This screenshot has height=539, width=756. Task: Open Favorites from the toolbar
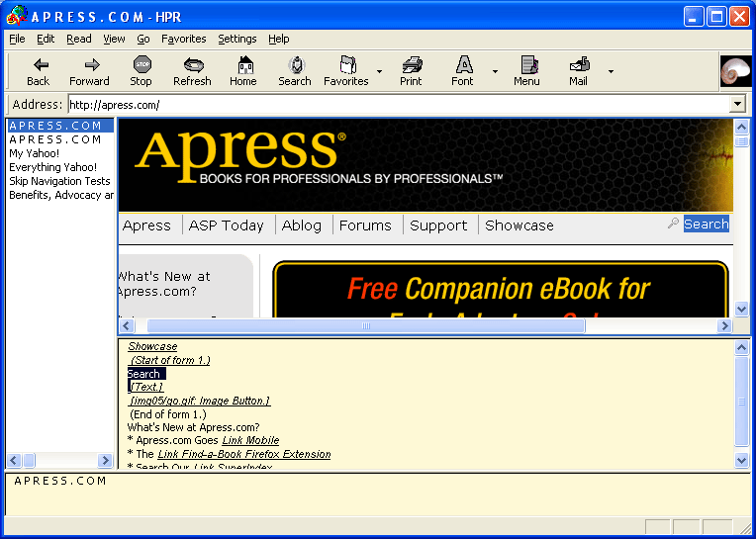[347, 64]
